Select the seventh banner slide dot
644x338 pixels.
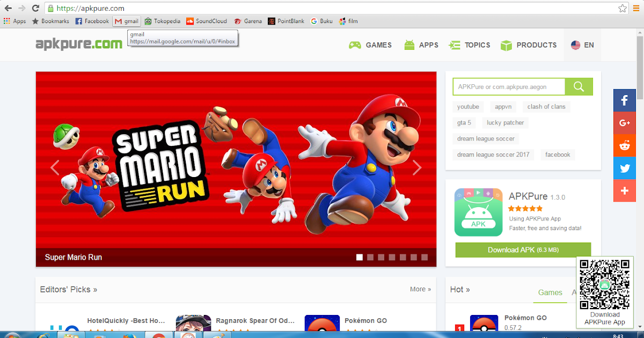425,258
